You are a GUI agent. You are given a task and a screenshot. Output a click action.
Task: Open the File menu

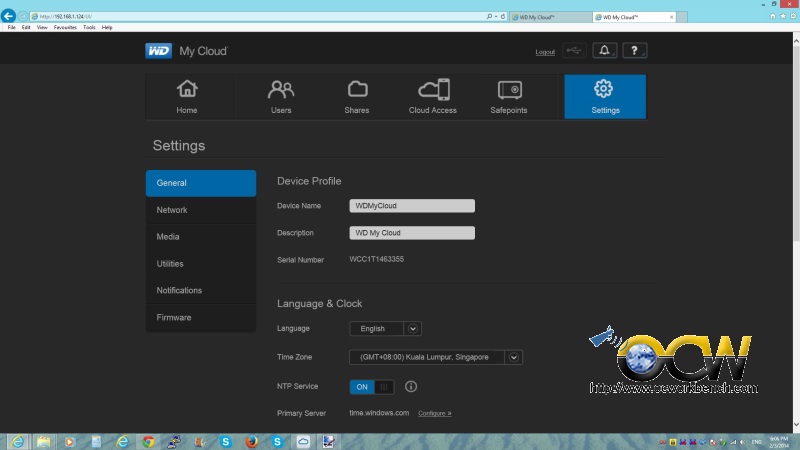(11, 28)
